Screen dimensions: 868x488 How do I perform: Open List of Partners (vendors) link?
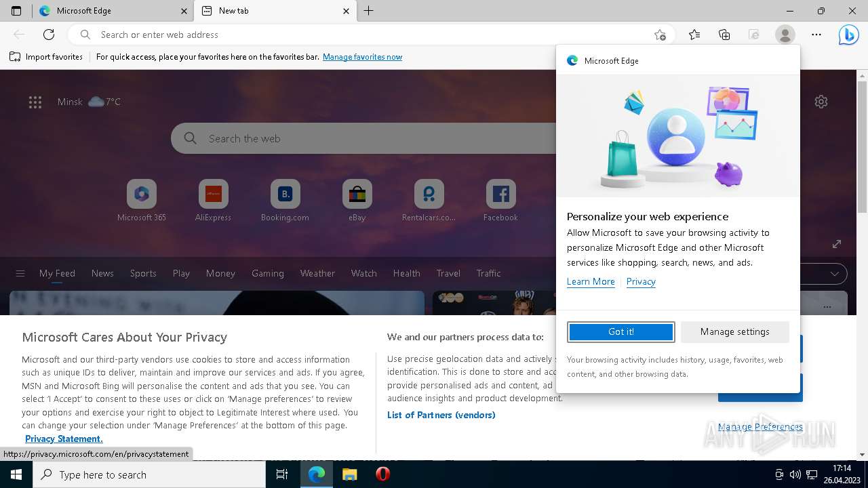(441, 415)
